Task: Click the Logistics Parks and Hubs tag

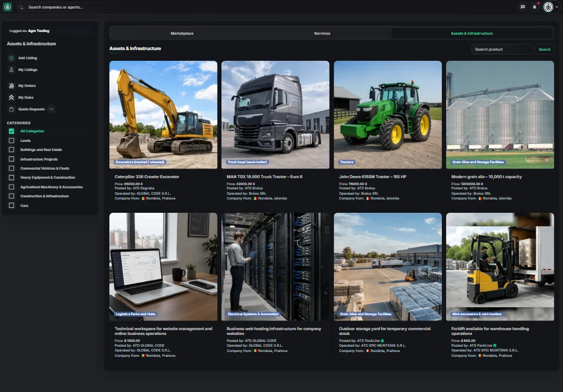Action: coord(136,314)
